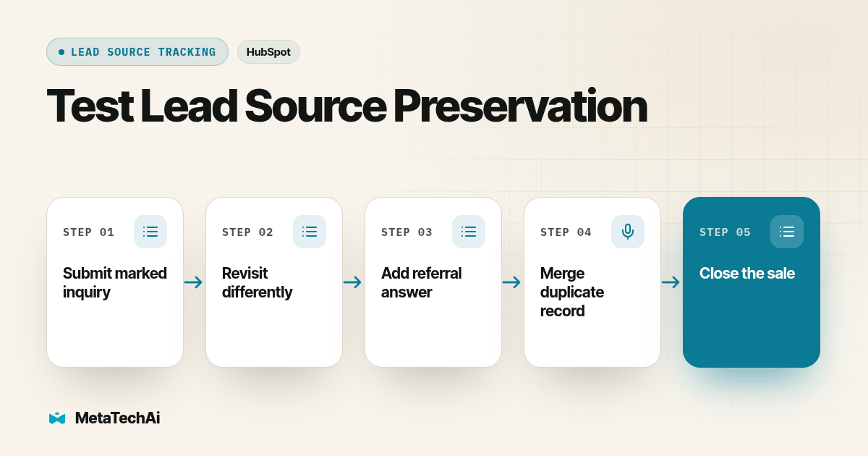The image size is (868, 456).
Task: Select the HubSpot badge
Action: [x=268, y=52]
